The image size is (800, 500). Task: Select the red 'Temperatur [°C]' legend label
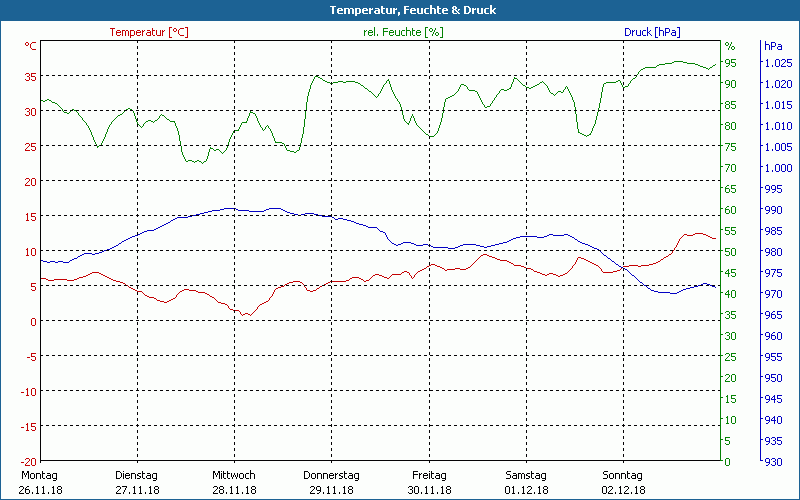click(149, 32)
